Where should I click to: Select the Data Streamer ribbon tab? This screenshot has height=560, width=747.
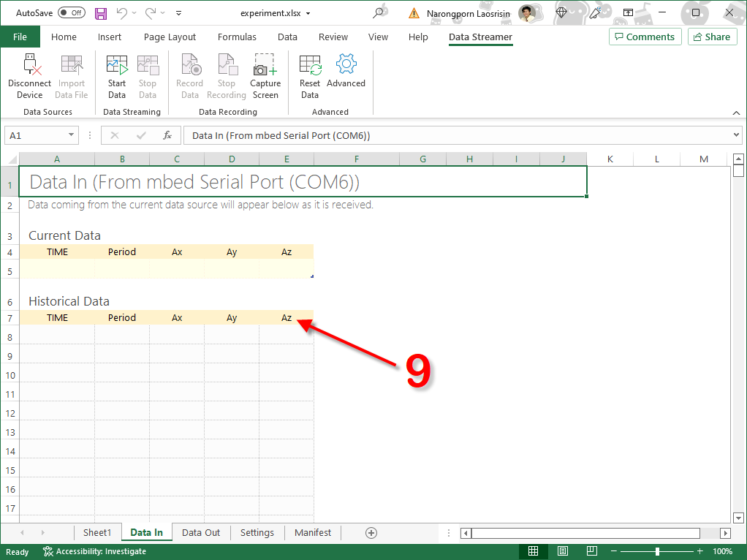click(x=480, y=37)
